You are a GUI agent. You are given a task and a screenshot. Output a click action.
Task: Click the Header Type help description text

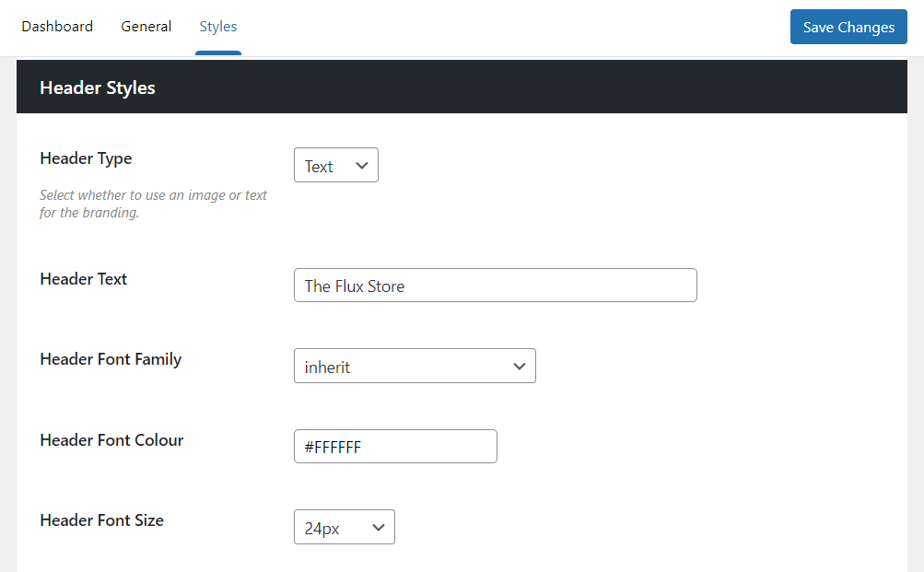coord(153,204)
